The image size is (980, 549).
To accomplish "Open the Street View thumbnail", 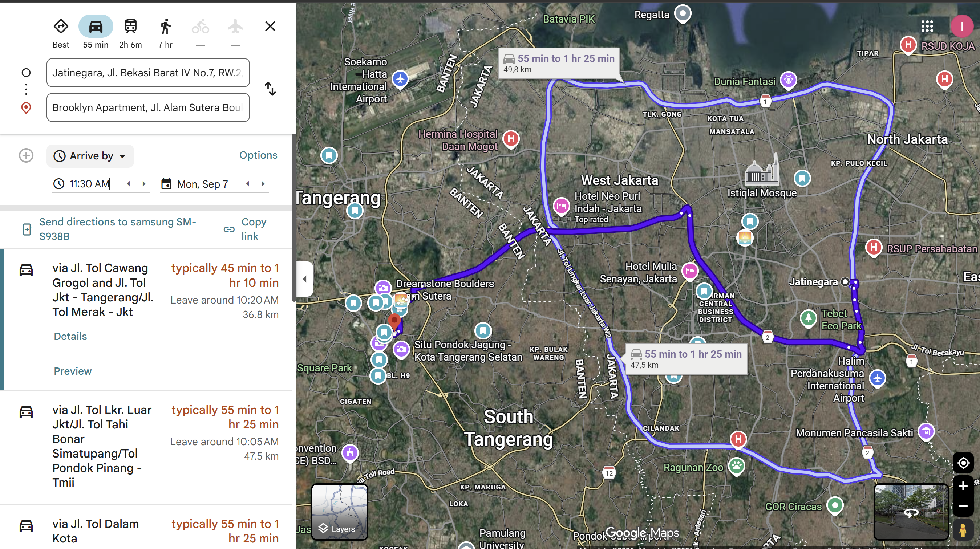I will pyautogui.click(x=911, y=512).
